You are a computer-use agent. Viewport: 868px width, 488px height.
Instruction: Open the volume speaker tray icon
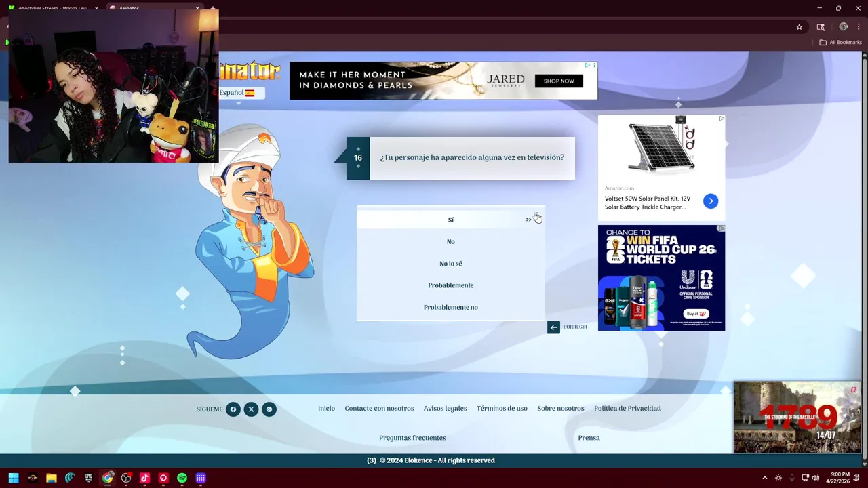tap(815, 478)
